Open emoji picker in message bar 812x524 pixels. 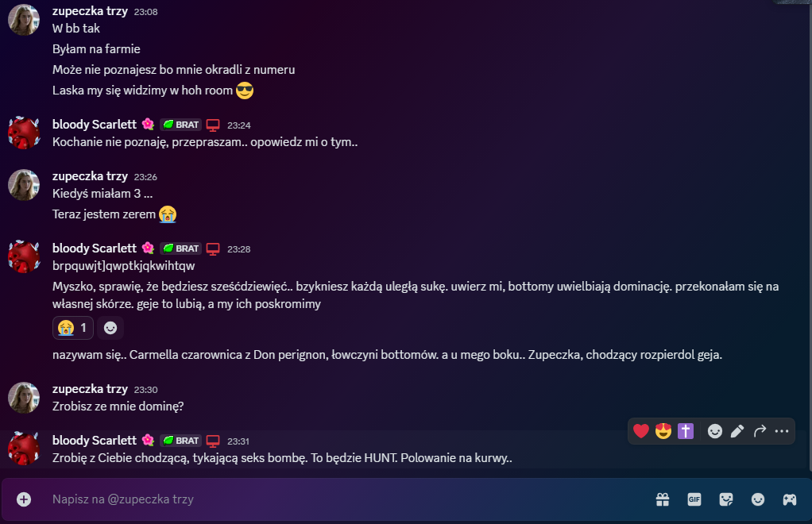point(758,499)
